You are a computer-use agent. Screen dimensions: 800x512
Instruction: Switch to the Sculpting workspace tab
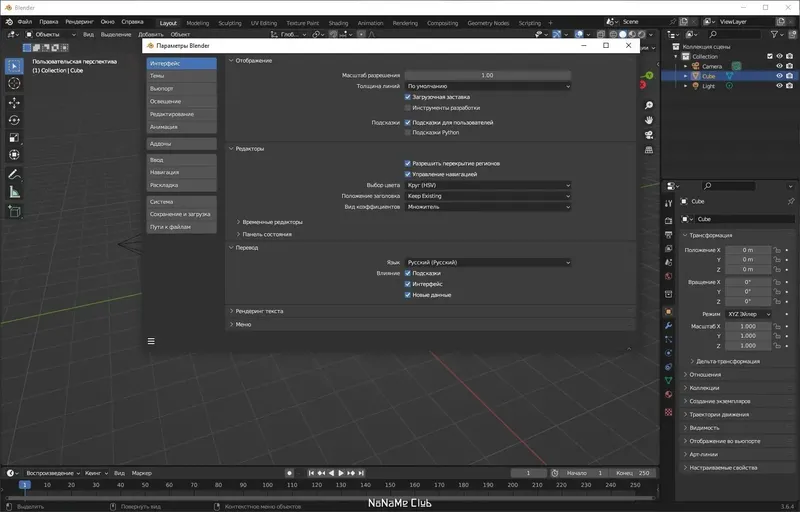click(229, 22)
